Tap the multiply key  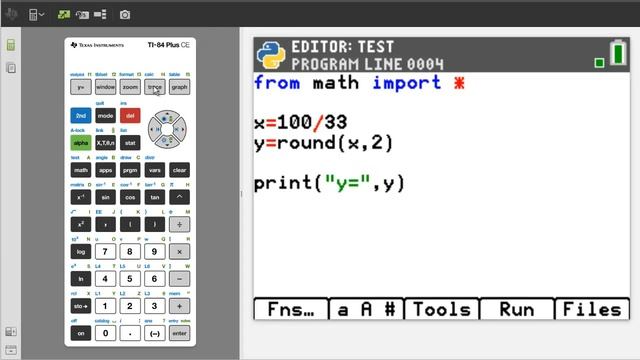tap(180, 251)
